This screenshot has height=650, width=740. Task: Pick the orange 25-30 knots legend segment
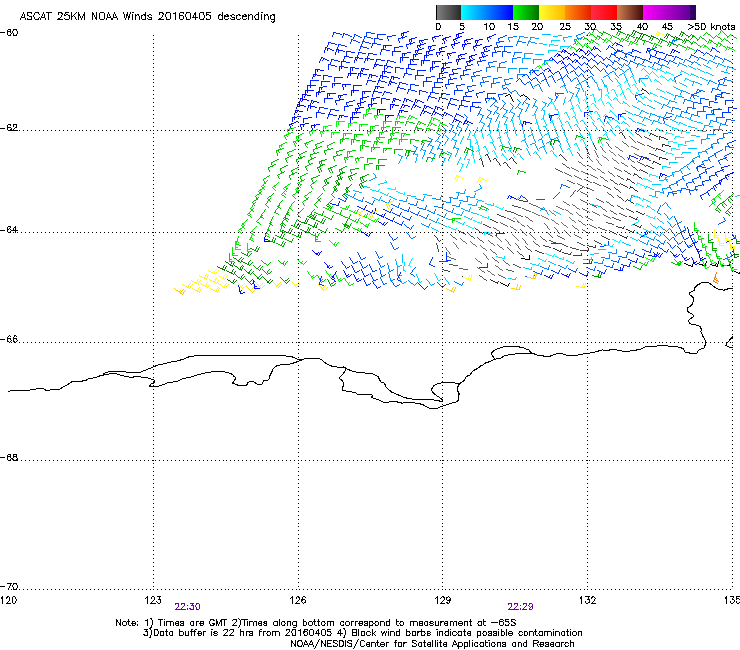point(578,12)
